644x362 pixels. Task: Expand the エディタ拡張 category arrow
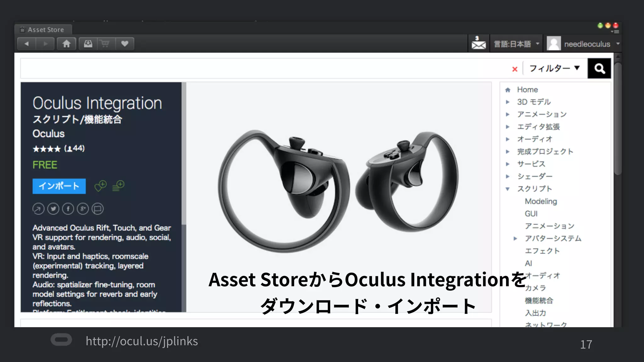[x=507, y=127]
